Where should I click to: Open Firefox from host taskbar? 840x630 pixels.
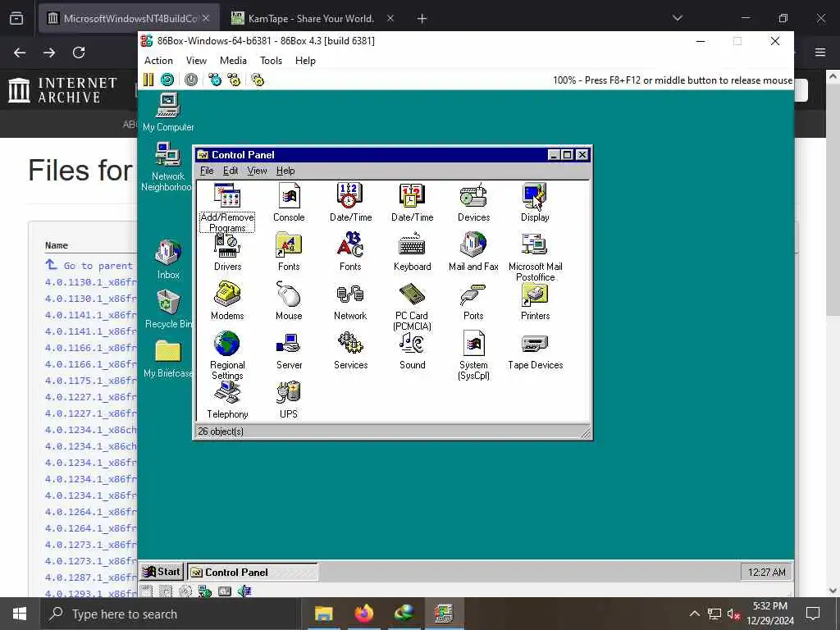tap(363, 614)
